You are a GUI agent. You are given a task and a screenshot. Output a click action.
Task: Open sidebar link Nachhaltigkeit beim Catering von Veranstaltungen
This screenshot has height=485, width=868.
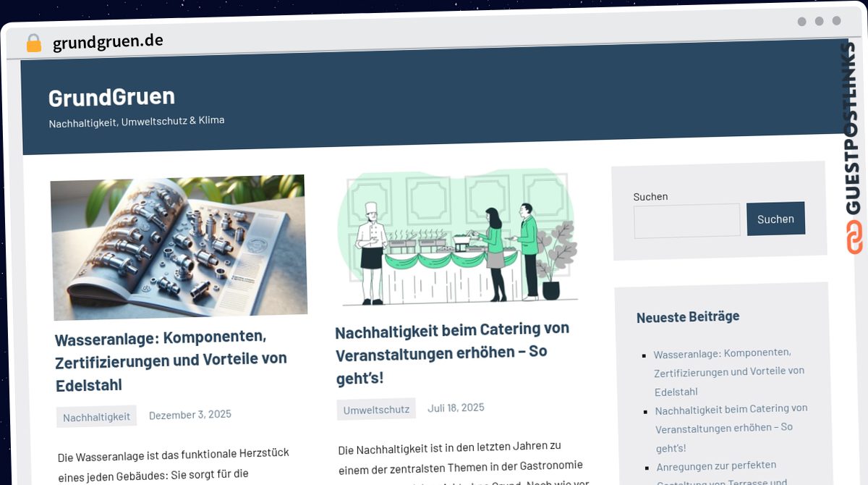731,429
